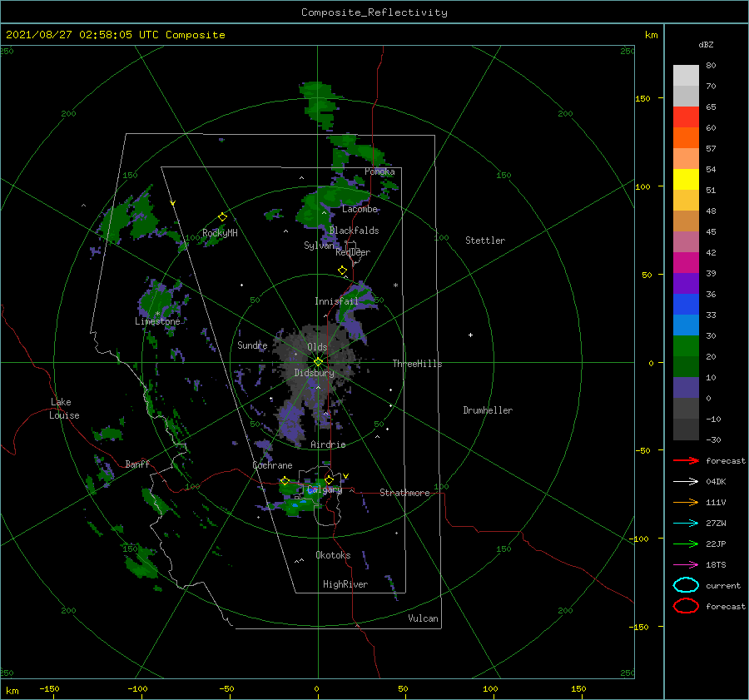
Task: Click the Cochrane label
Action: 272,465
